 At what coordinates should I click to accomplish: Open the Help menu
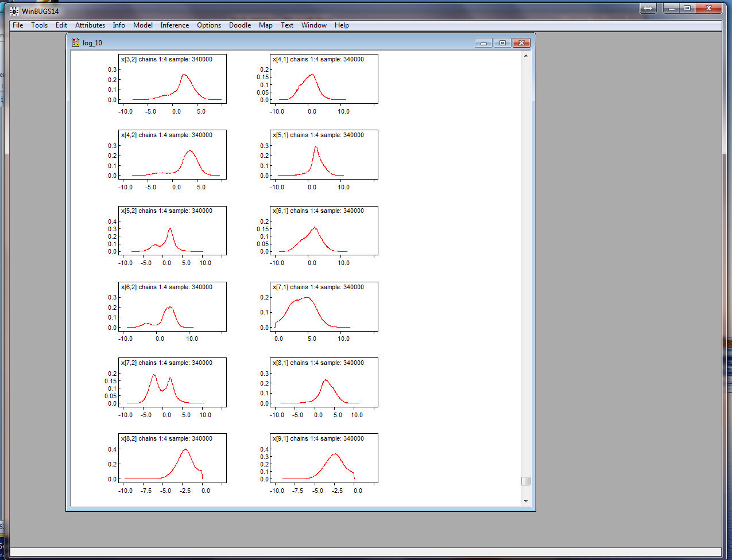coord(342,25)
